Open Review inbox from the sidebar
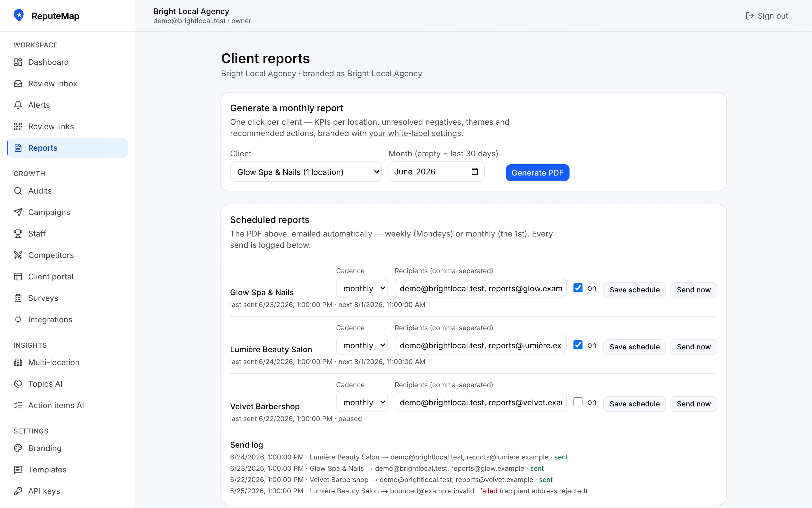Image resolution: width=812 pixels, height=508 pixels. pyautogui.click(x=67, y=84)
